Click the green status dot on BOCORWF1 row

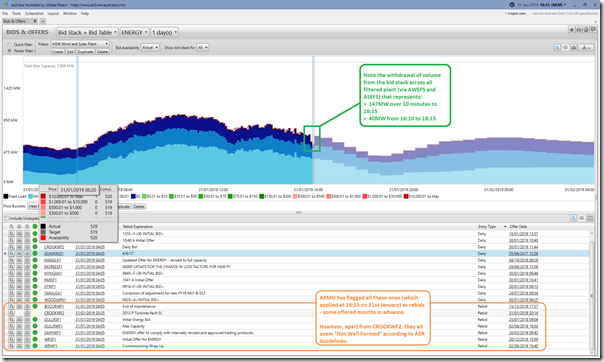click(x=35, y=307)
